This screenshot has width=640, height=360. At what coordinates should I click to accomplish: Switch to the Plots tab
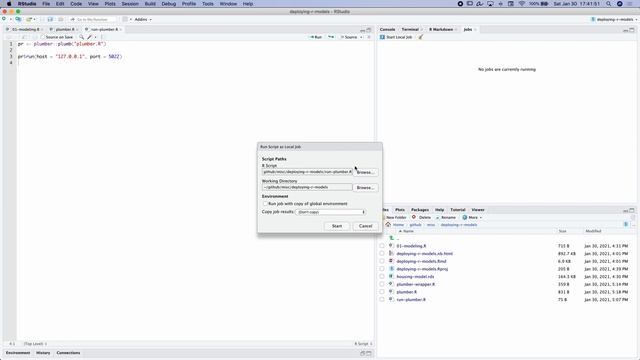400,210
